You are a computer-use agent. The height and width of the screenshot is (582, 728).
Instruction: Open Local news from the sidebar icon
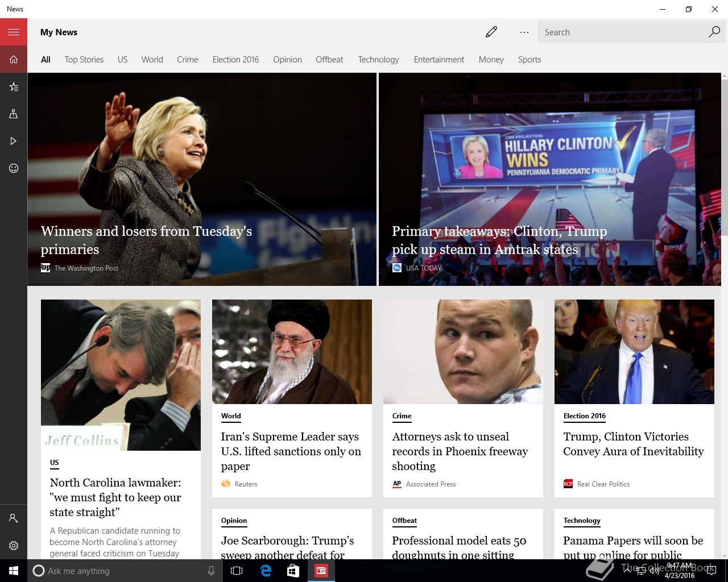(14, 114)
